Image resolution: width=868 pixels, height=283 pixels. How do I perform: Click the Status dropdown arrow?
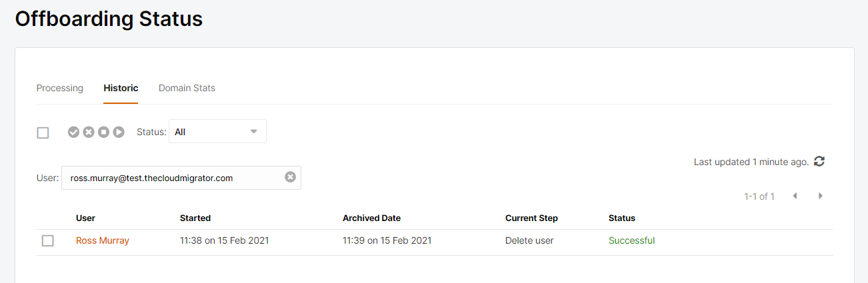253,131
